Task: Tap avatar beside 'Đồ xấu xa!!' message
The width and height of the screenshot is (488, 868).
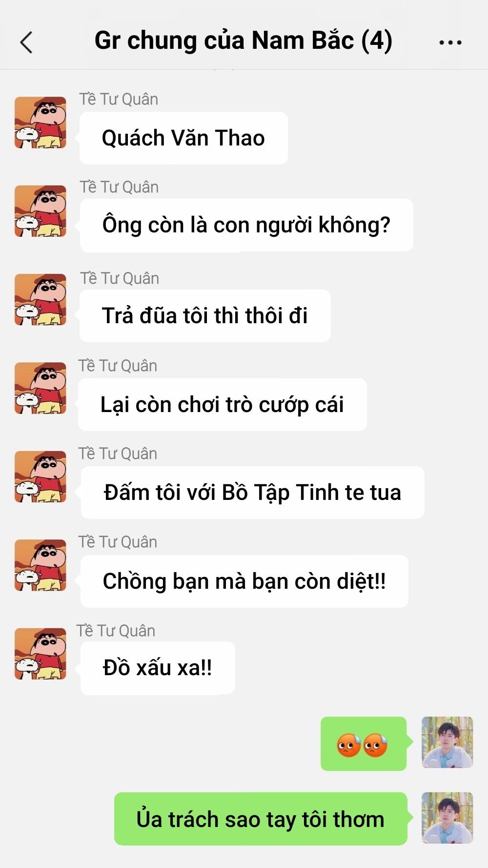Action: point(41,654)
